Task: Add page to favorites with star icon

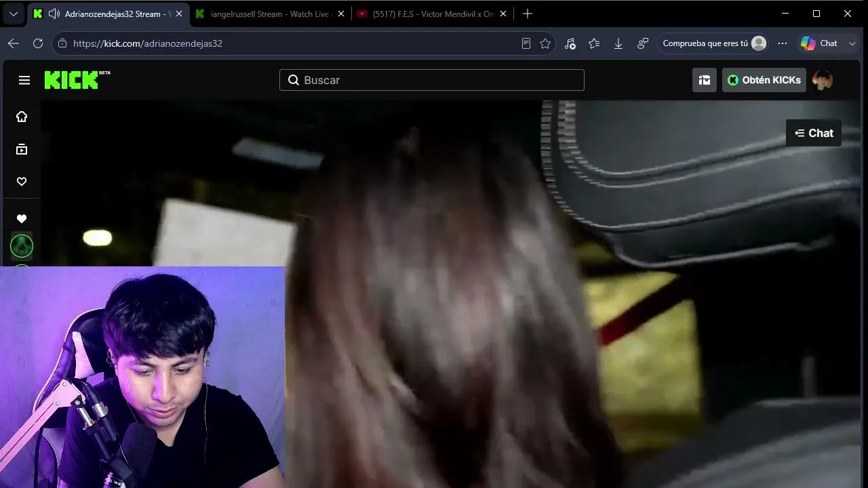Action: [x=545, y=43]
